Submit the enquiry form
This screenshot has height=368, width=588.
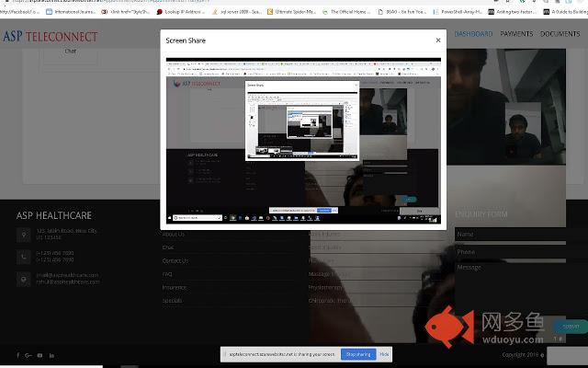click(571, 327)
